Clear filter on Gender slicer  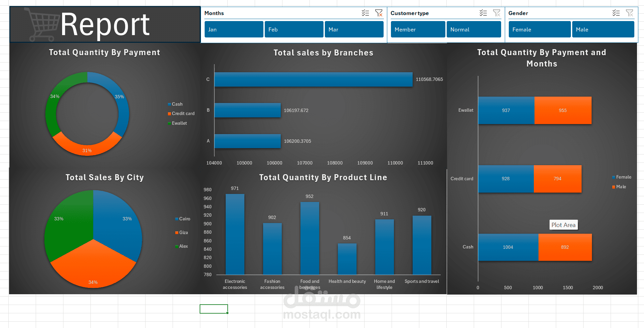tap(629, 13)
